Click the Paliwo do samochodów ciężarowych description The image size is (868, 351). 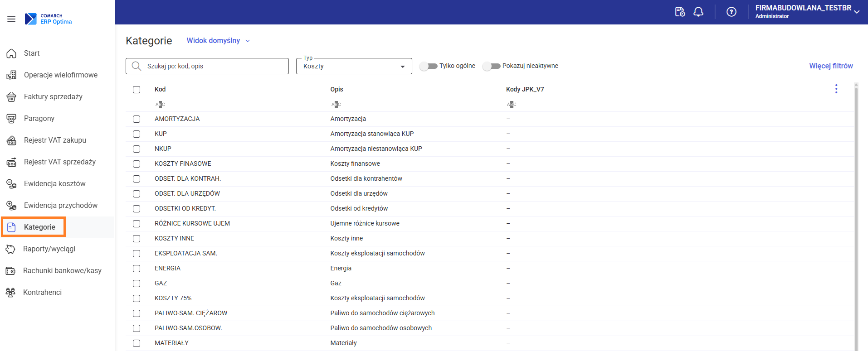click(x=382, y=313)
